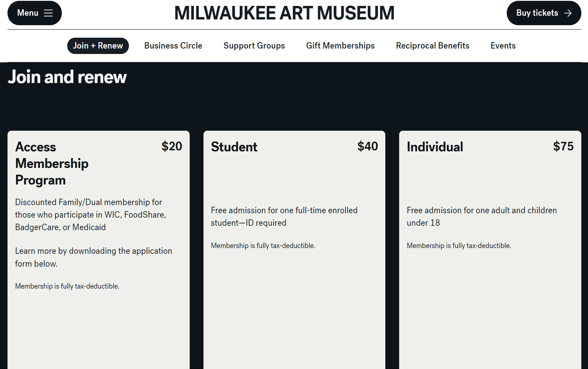Open the Gift Memberships tab
Image resolution: width=588 pixels, height=369 pixels.
340,46
